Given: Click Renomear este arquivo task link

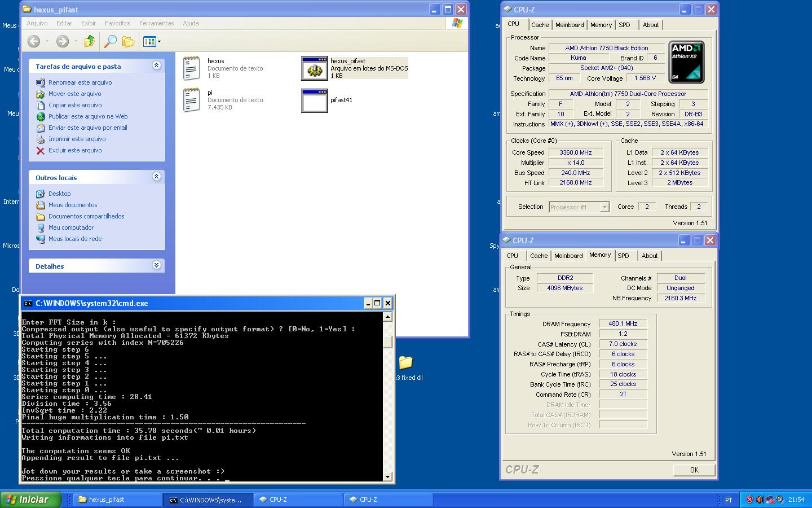Looking at the screenshot, I should [80, 82].
